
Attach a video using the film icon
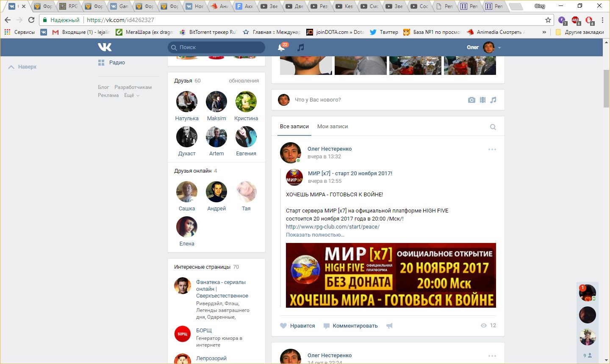[x=482, y=100]
